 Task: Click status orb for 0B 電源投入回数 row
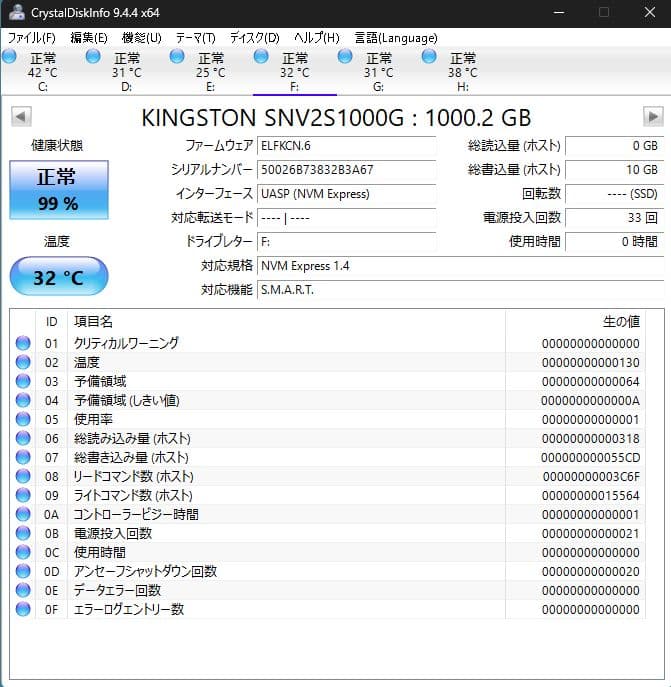(x=23, y=533)
